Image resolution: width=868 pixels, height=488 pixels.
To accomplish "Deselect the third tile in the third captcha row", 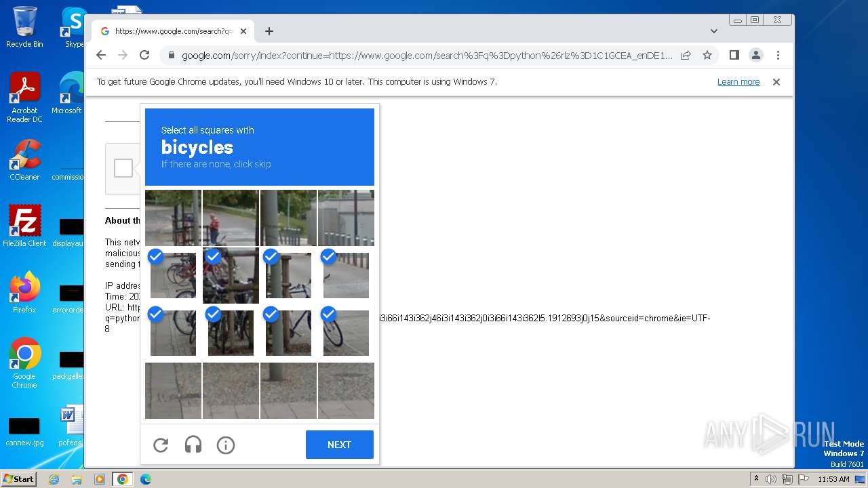I will 288,333.
